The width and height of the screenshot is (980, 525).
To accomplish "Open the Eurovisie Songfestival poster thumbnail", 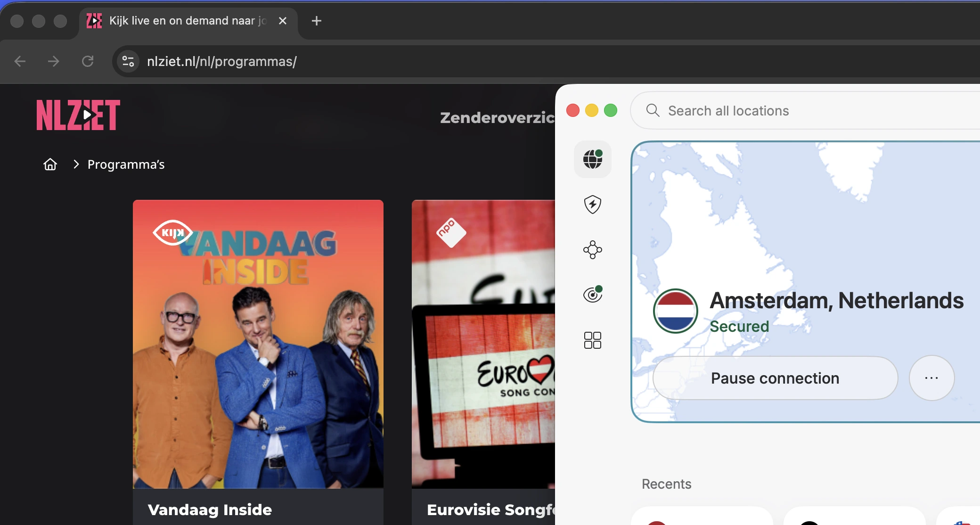I will [483, 344].
